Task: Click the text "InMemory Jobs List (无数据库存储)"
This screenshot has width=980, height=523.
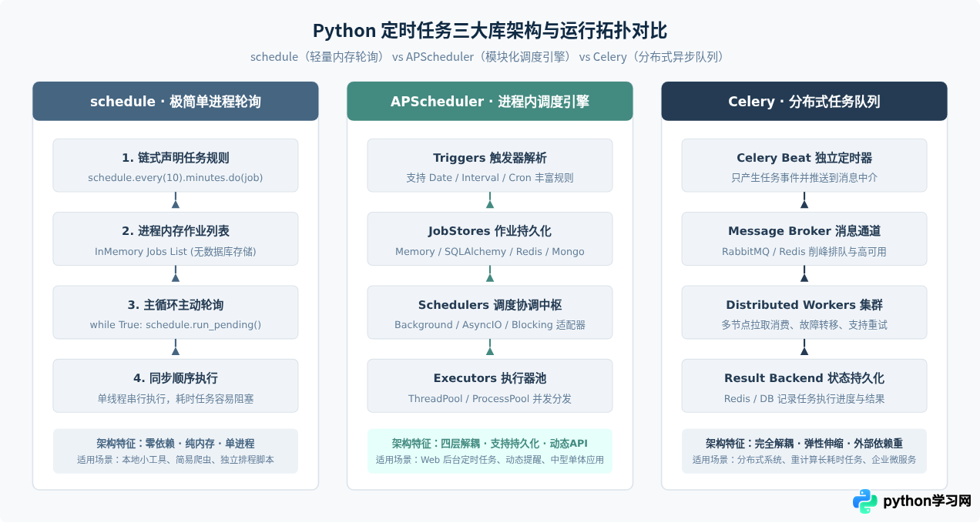Action: [x=176, y=252]
